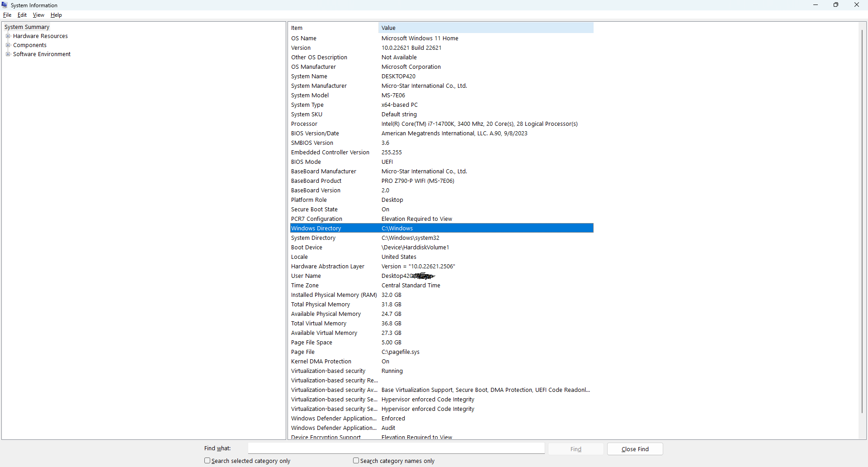Expand the Hardware Resources node
The image size is (868, 467).
tap(8, 36)
